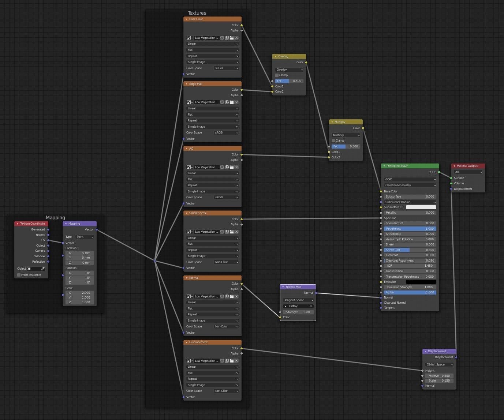The height and width of the screenshot is (420, 504).
Task: Browse images in the AO node
Action: point(190,167)
